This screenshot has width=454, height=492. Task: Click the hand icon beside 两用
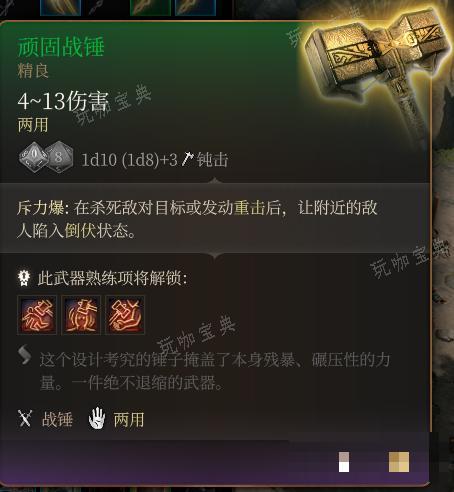tap(97, 418)
